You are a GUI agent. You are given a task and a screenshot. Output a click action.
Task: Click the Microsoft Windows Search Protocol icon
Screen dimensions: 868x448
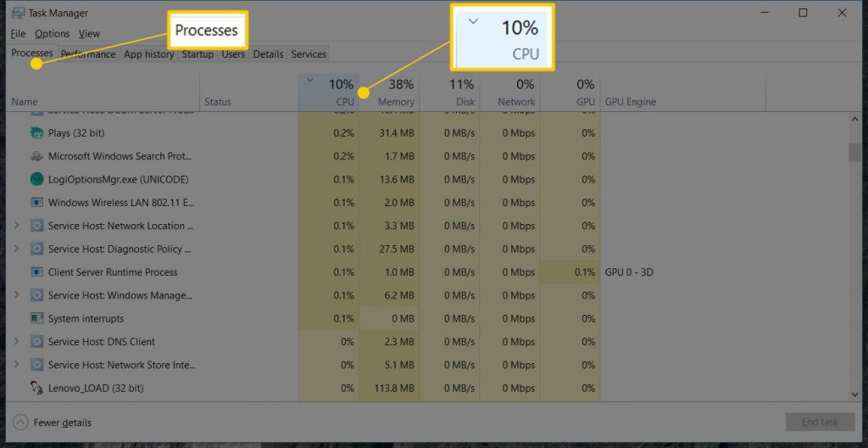pyautogui.click(x=37, y=156)
